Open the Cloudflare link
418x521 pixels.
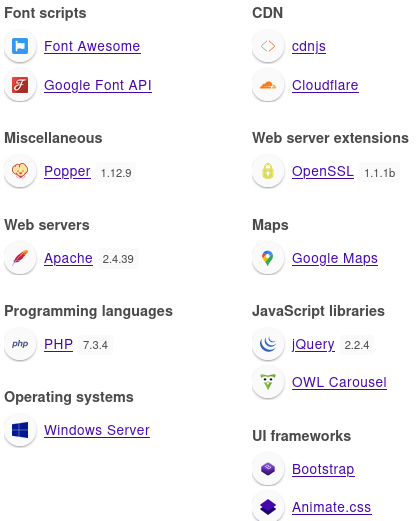325,85
